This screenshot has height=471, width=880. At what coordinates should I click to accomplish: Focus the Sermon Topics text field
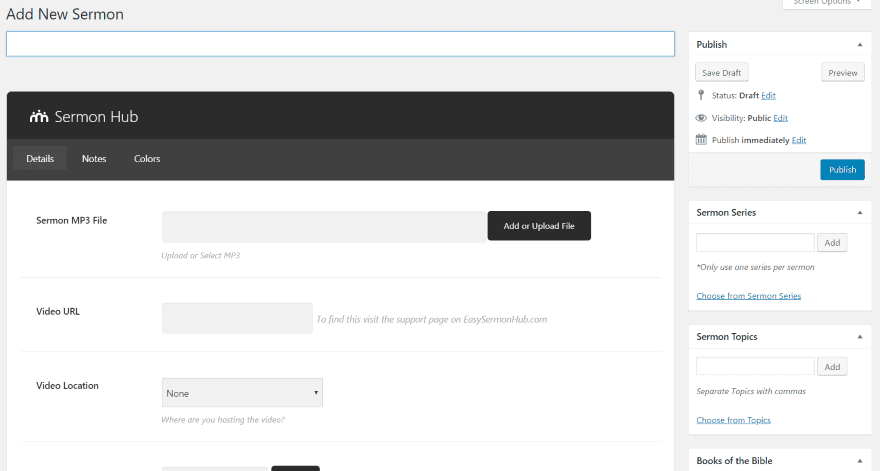pyautogui.click(x=755, y=367)
